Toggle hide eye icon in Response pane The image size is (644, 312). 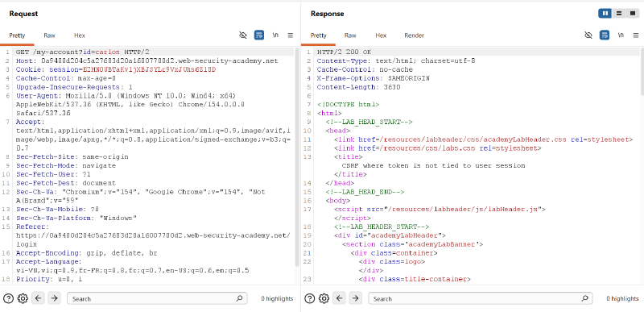click(588, 35)
